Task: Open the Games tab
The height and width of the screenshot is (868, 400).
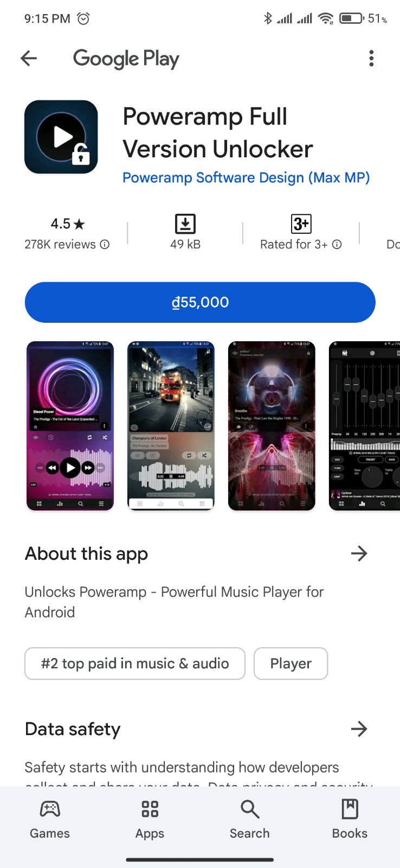Action: click(50, 819)
